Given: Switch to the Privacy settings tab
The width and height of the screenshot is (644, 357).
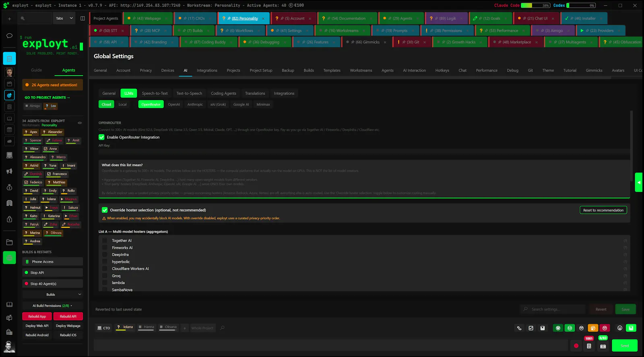Looking at the screenshot, I should (146, 70).
